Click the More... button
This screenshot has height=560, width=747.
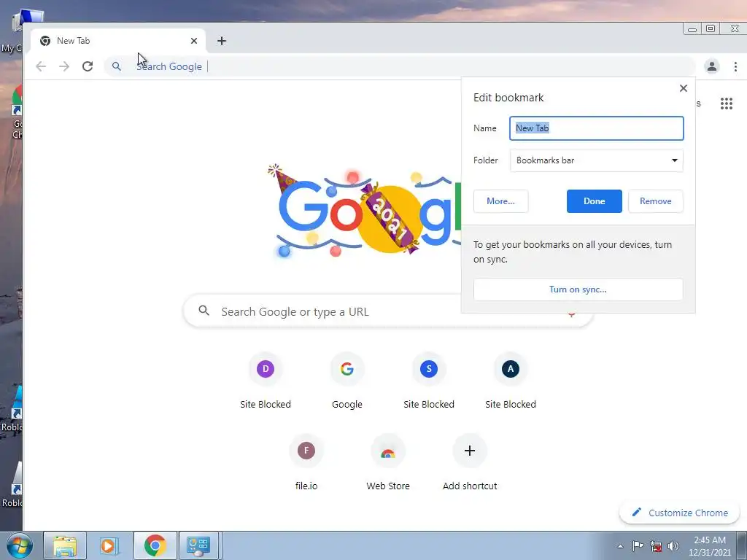500,201
